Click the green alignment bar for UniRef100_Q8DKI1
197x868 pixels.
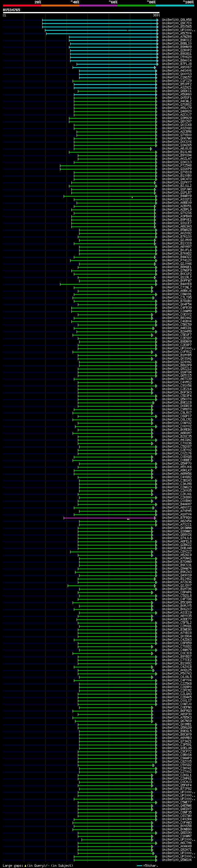117,91
